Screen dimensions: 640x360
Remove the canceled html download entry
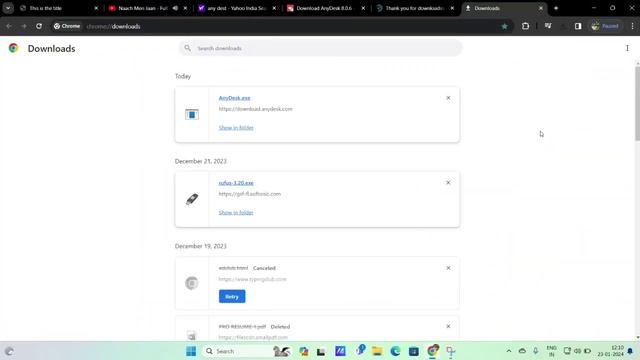pyautogui.click(x=448, y=268)
